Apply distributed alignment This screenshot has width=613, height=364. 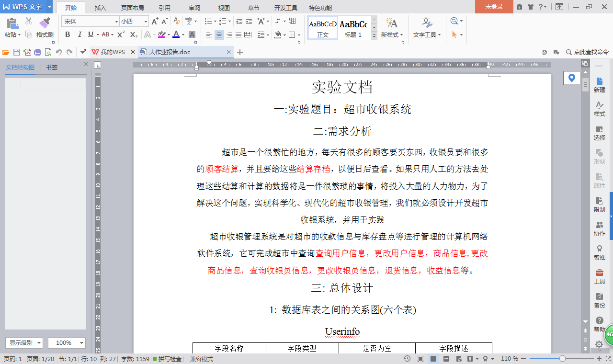[248, 35]
